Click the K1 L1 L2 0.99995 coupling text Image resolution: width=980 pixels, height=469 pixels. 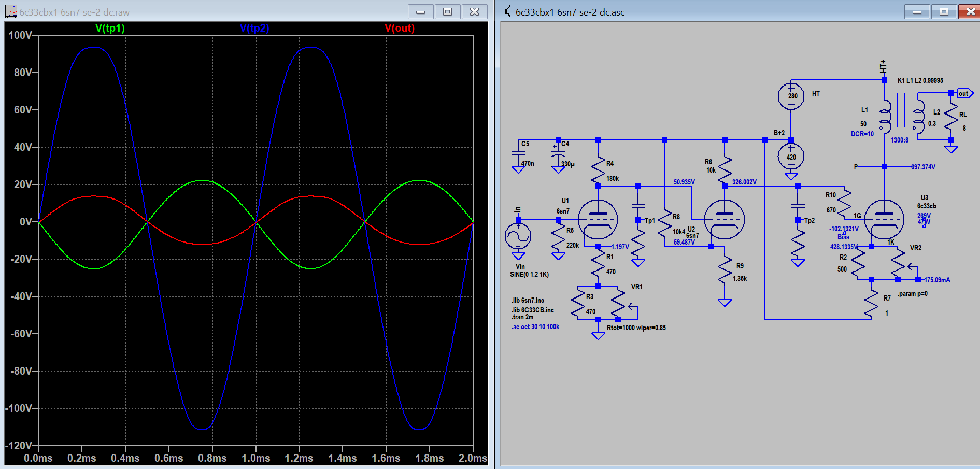[920, 80]
